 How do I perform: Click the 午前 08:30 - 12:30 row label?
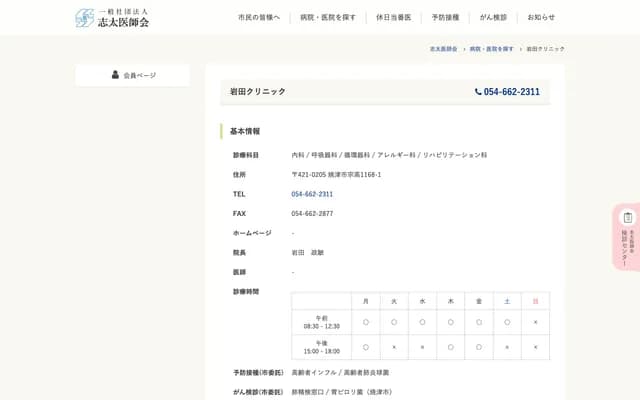[x=322, y=322]
